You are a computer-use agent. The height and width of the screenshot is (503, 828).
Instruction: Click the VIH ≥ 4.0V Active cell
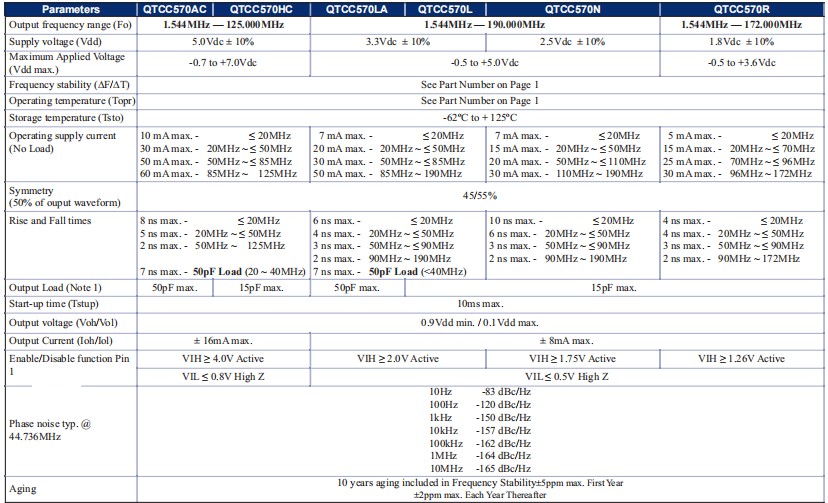click(223, 358)
